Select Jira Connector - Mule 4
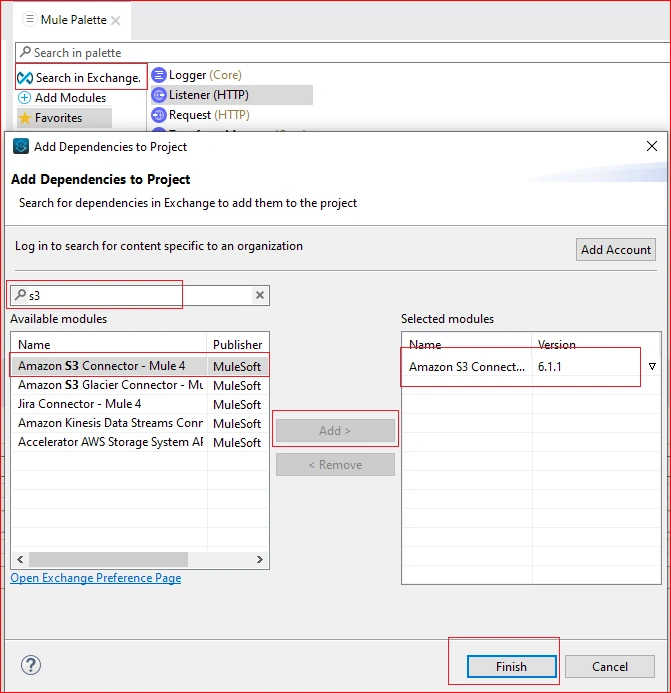This screenshot has width=671, height=693. coord(140,404)
